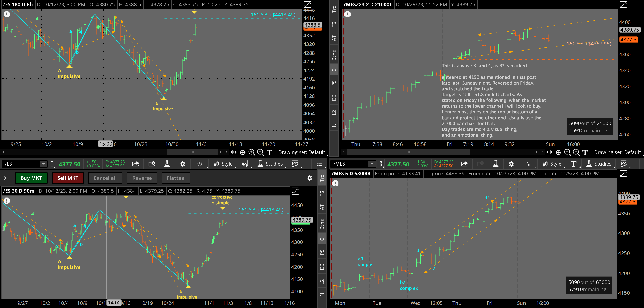Click expand time axis arrows on top-left chart
Viewport: 644px width, 308px height.
[234, 152]
